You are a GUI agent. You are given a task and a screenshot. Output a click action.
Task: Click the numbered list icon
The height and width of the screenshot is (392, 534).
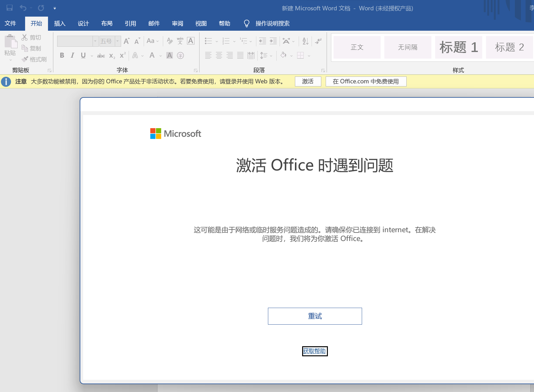pyautogui.click(x=226, y=41)
